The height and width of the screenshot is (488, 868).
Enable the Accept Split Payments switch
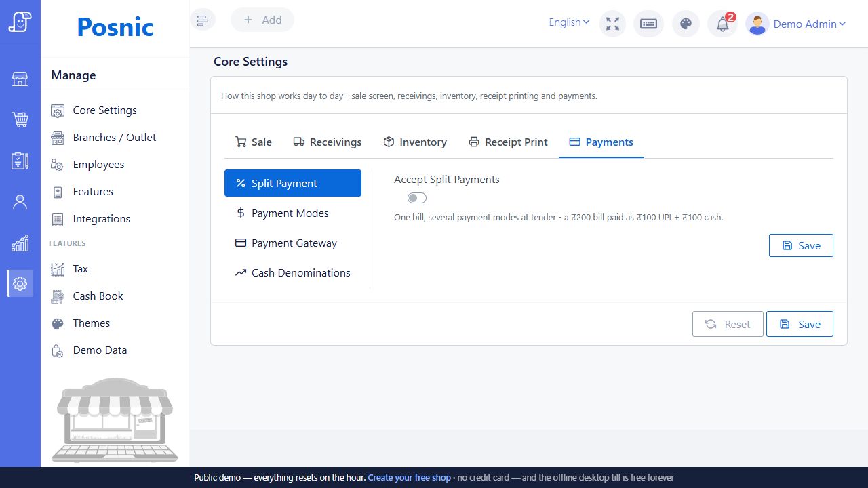417,198
